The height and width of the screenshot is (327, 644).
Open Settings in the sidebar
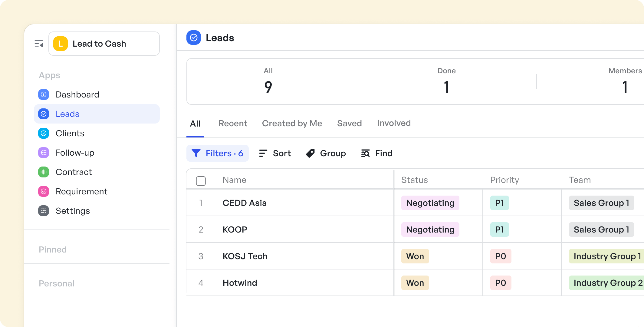(x=97, y=211)
